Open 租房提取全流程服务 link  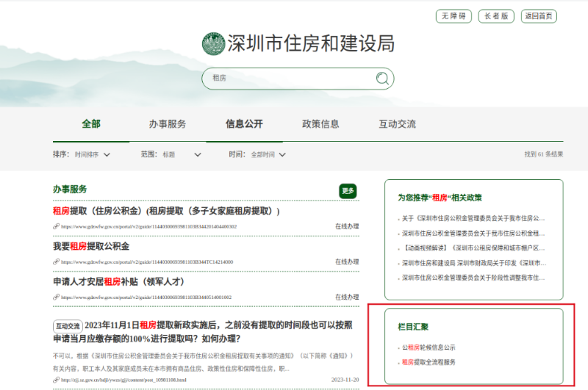tap(429, 362)
